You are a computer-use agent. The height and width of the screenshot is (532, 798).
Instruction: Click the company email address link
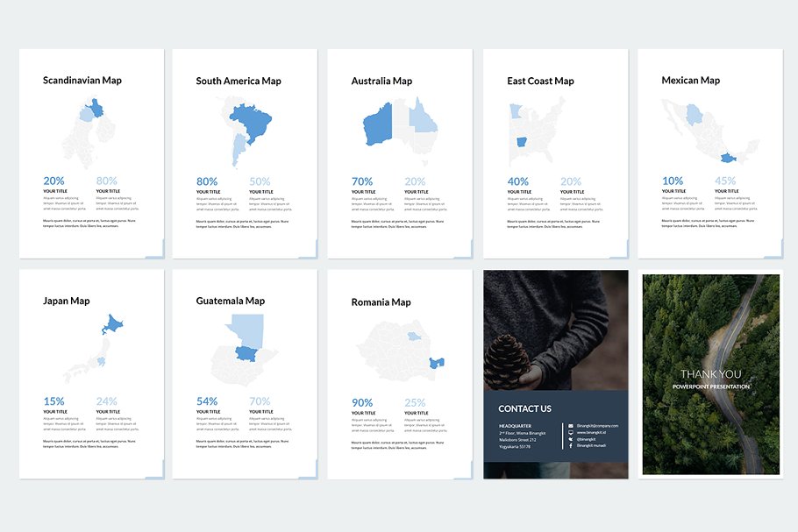tap(598, 426)
